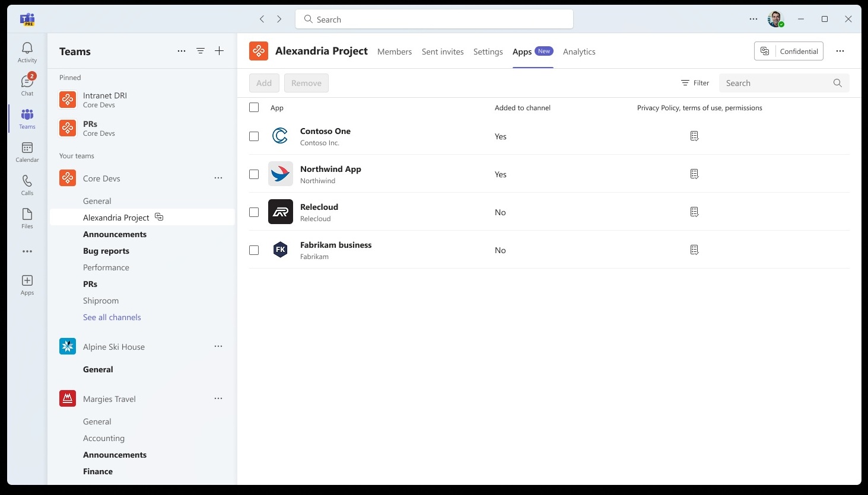Select the Teams icon in the rail
This screenshot has height=495, width=868.
click(x=27, y=119)
